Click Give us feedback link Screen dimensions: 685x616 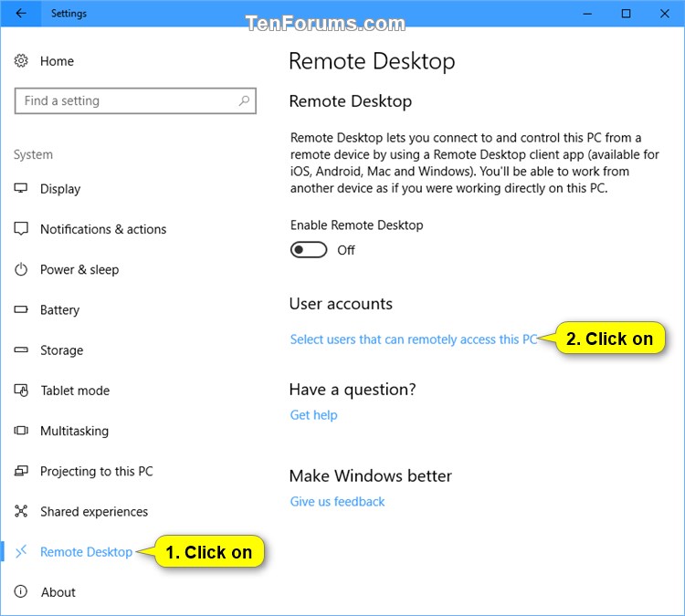point(337,501)
